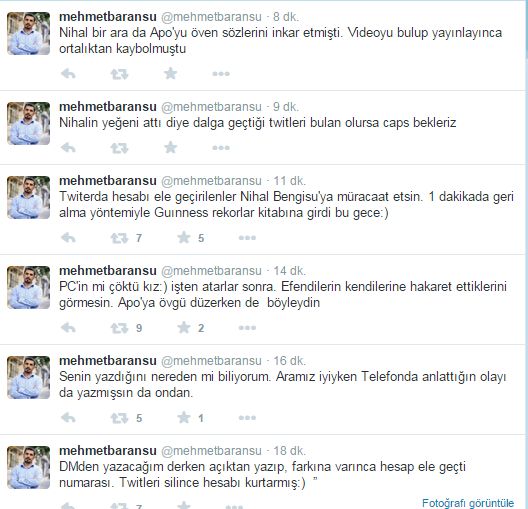The height and width of the screenshot is (509, 528).
Task: Retweet the tweet with 7 retweets at 11 dk.
Action: [x=120, y=238]
